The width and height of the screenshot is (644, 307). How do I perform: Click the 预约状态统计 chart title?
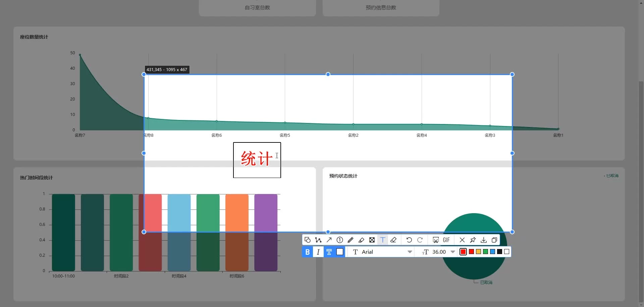tap(343, 176)
